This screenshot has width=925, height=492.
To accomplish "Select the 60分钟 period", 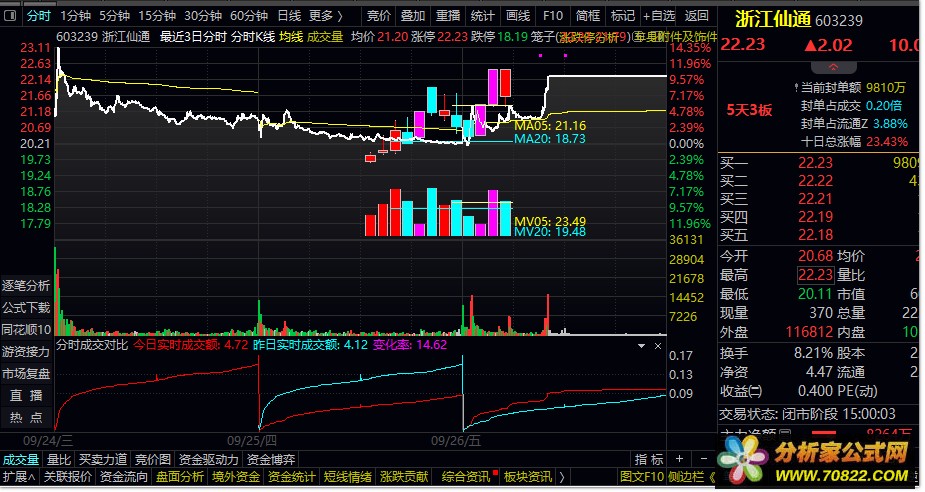I will (249, 16).
